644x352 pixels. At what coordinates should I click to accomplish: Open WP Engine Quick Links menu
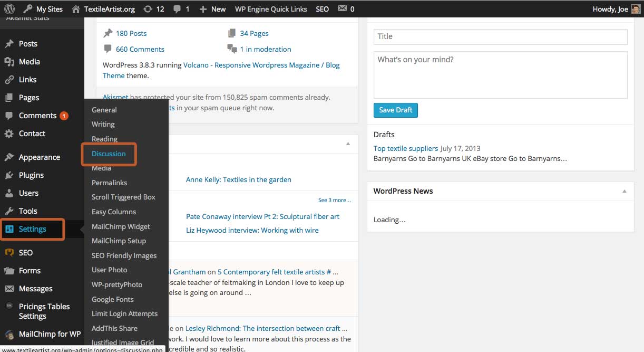tap(271, 9)
